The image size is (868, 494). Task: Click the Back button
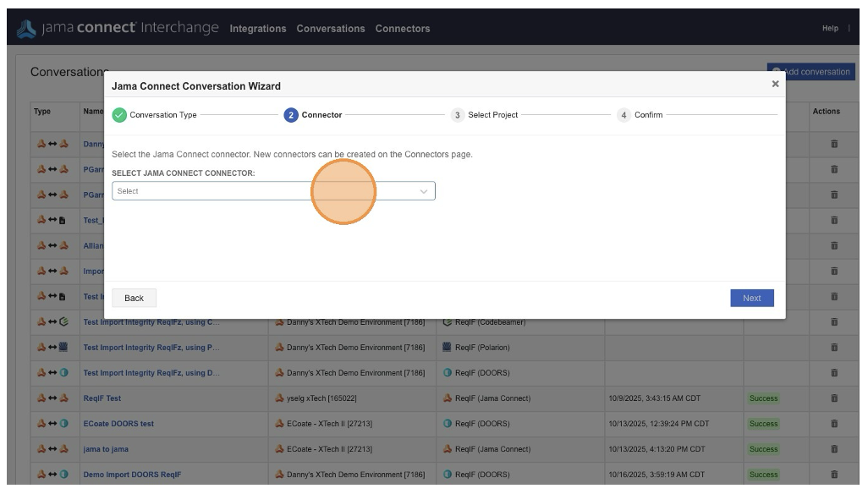click(x=134, y=298)
